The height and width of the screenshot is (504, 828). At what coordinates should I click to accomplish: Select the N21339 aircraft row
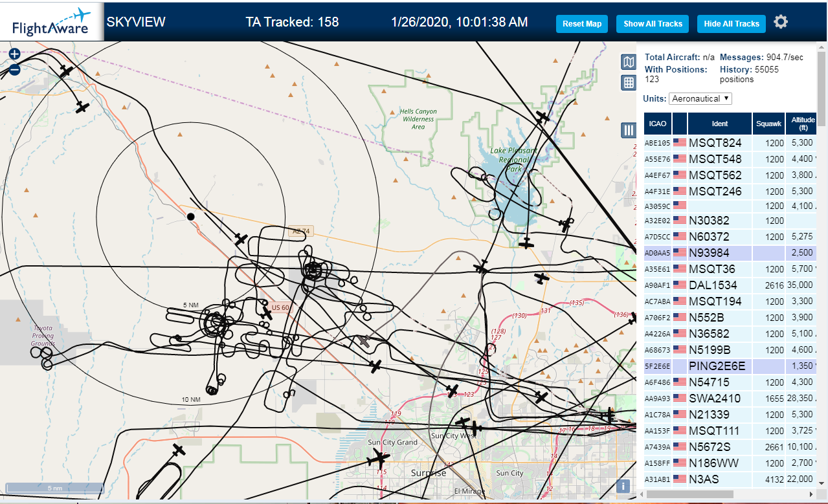[730, 415]
